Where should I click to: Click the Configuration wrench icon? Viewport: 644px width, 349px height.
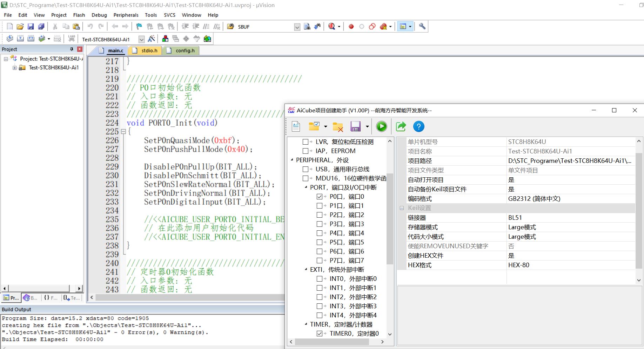(x=422, y=26)
